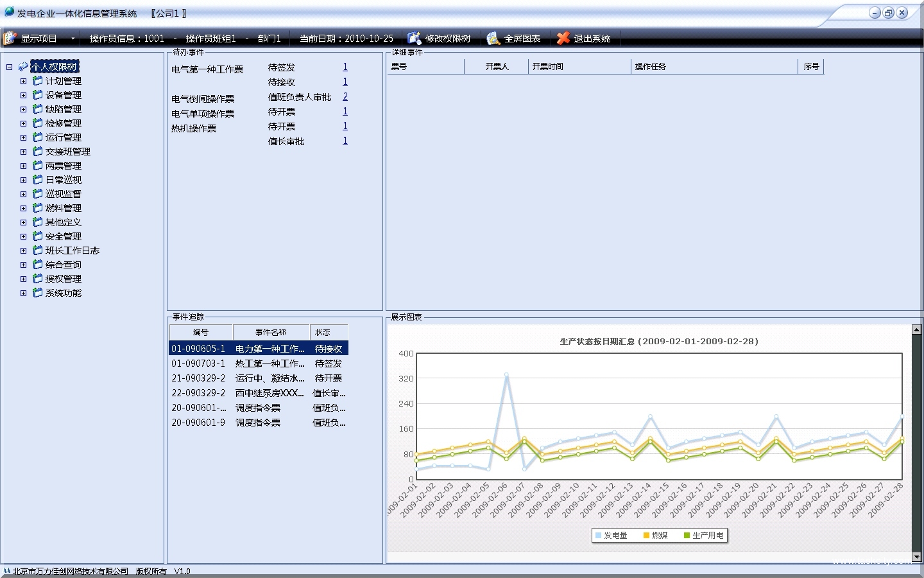Collapse the 个人权限树 root node
Viewport: 924px width, 578px height.
(9, 67)
